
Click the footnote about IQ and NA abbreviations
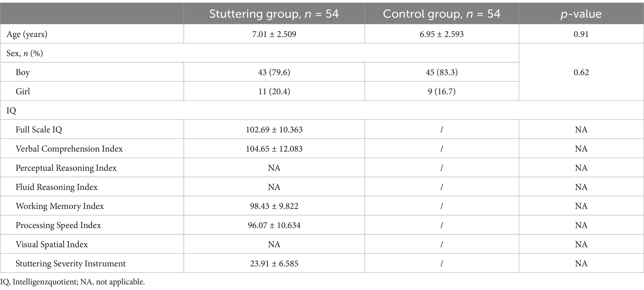pos(73,282)
